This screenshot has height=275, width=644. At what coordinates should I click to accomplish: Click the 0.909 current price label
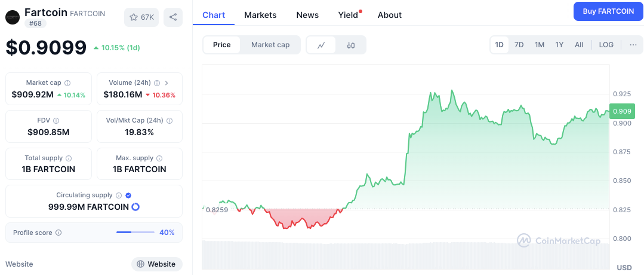tap(623, 111)
